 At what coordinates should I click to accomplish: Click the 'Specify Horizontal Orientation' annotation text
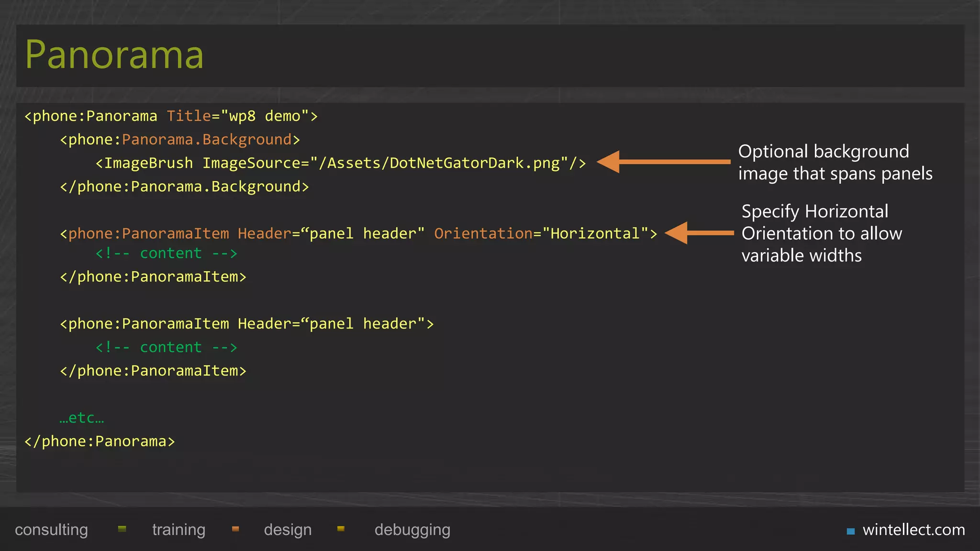click(821, 233)
